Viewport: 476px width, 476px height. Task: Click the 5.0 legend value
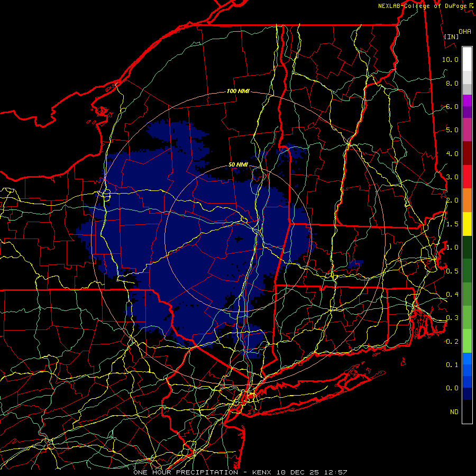(452, 130)
